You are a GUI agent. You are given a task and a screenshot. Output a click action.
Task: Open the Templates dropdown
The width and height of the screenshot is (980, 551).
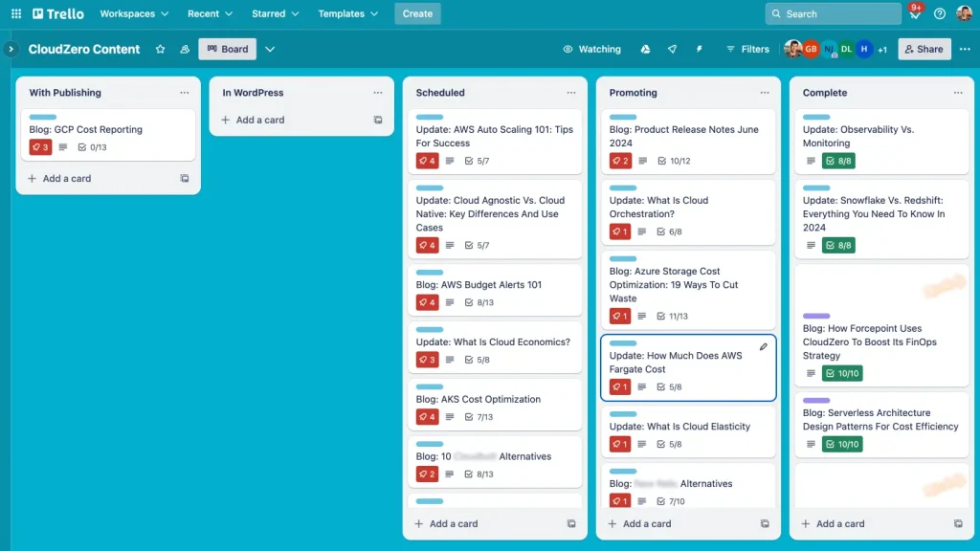[346, 13]
